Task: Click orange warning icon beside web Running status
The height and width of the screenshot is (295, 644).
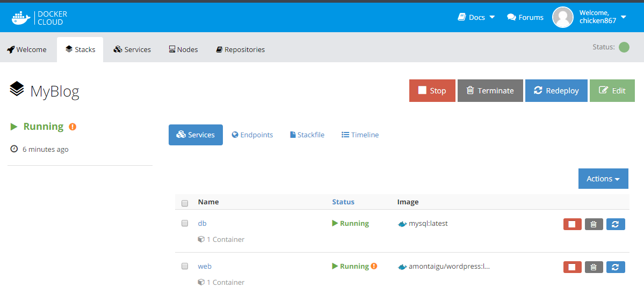Action: (374, 266)
